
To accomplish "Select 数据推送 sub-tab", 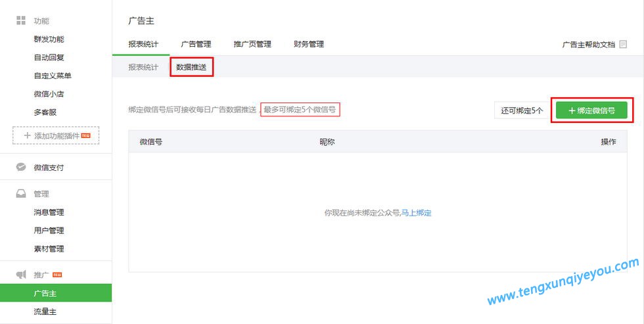I will point(191,67).
